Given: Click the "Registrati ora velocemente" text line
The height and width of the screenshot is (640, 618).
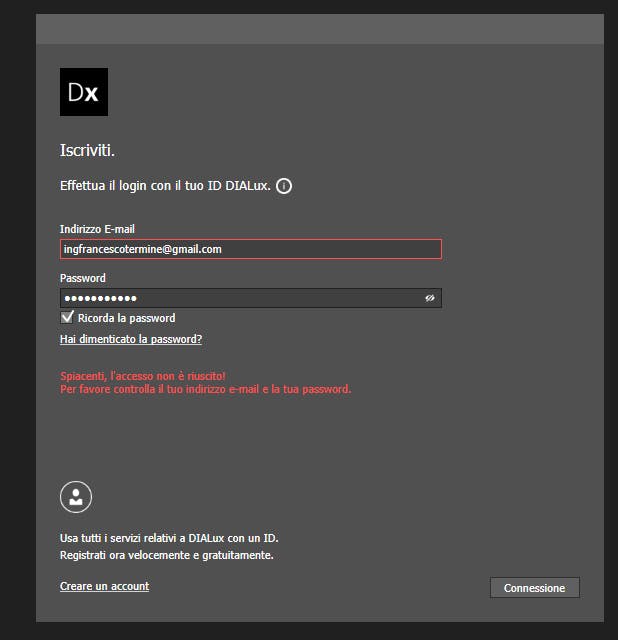Looking at the screenshot, I should pos(166,555).
